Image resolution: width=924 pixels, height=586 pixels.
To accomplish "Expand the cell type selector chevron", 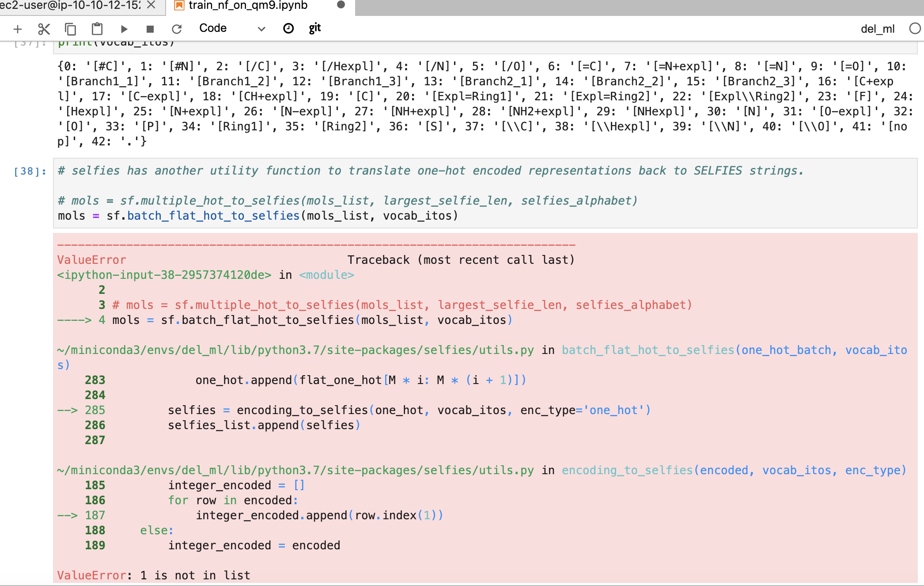I will point(261,28).
